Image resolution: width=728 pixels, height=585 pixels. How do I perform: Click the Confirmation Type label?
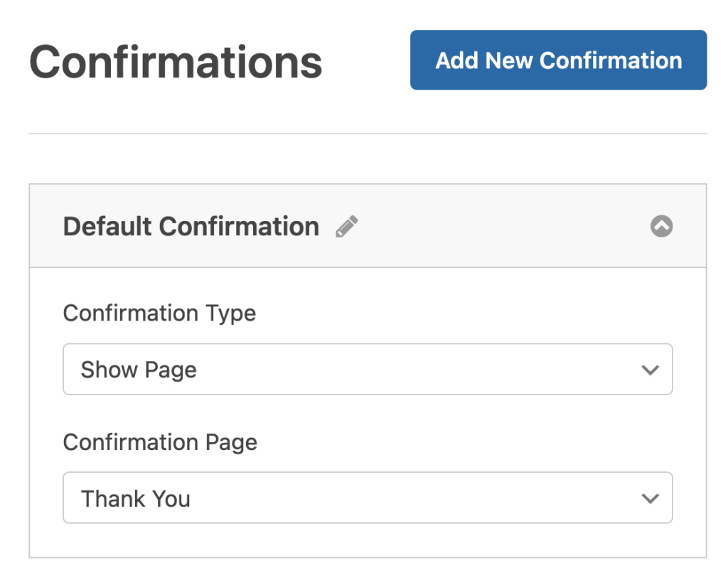159,313
